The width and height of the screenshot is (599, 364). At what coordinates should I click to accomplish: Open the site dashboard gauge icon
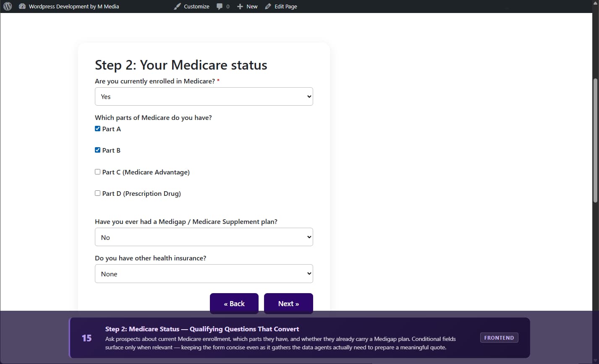click(x=22, y=6)
